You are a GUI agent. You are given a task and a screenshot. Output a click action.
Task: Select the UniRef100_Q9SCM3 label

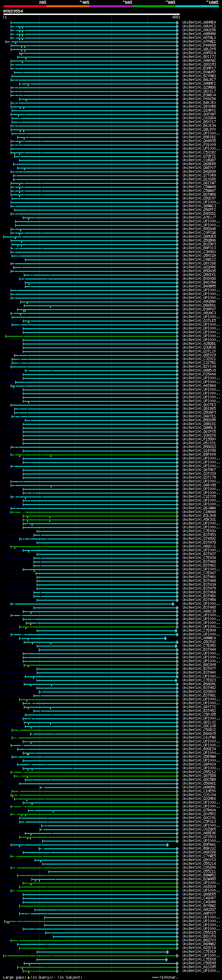(x=199, y=64)
